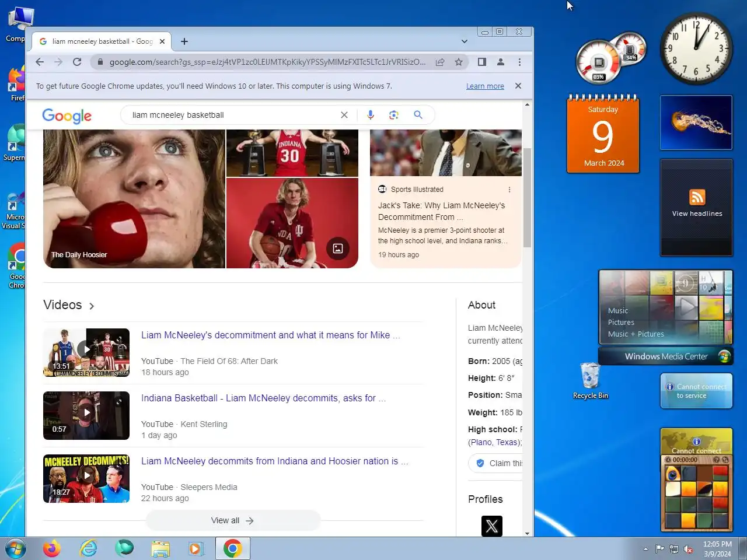The image size is (747, 560).
Task: Click the calendar gadget showing Saturday 9
Action: tap(603, 135)
